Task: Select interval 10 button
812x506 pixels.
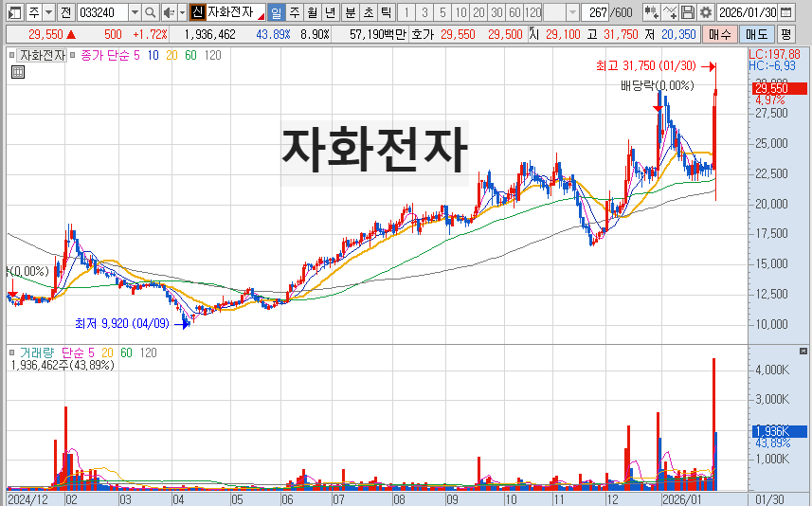Action: click(x=460, y=12)
